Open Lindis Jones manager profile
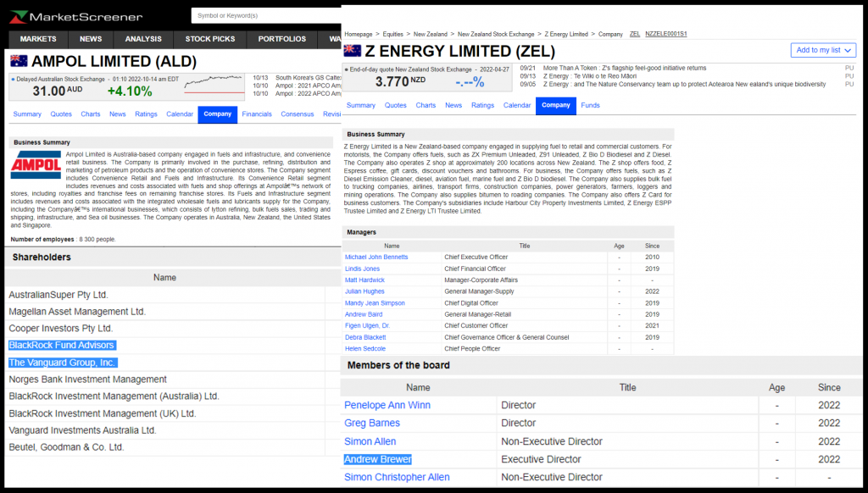868x493 pixels. 363,269
